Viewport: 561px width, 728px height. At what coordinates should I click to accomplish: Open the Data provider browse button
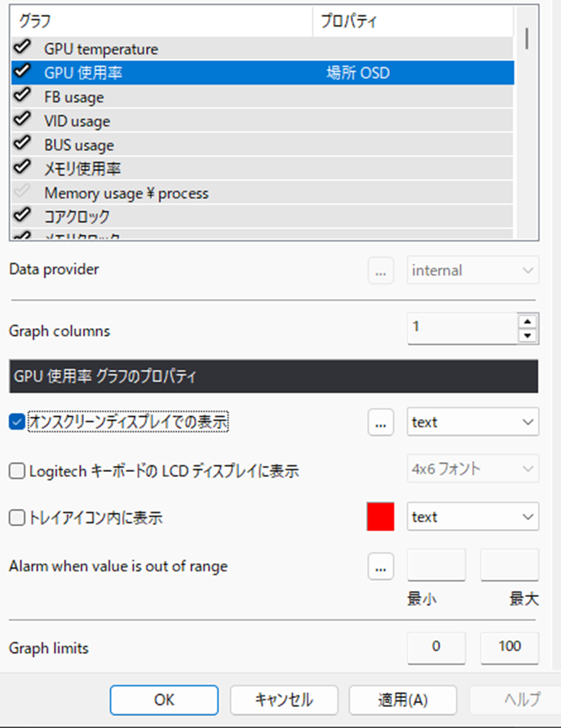coord(381,270)
